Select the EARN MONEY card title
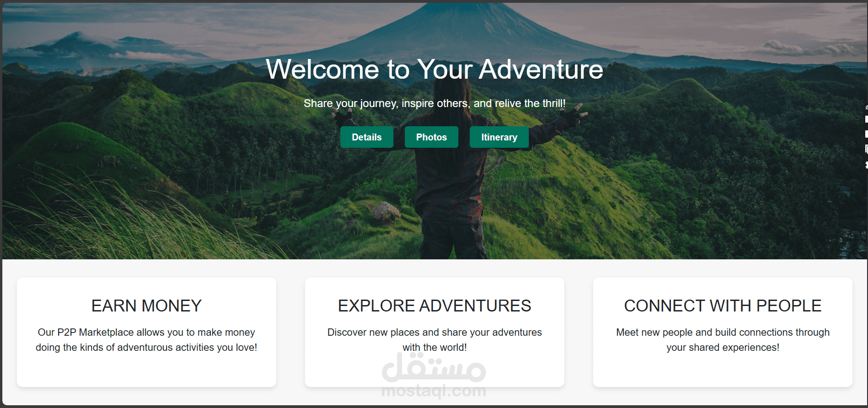Image resolution: width=868 pixels, height=408 pixels. pyautogui.click(x=146, y=306)
